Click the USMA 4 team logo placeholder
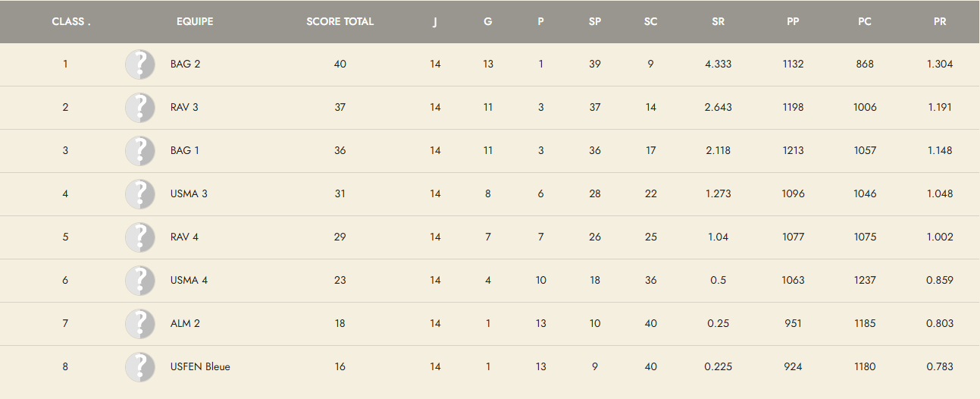 tap(140, 281)
